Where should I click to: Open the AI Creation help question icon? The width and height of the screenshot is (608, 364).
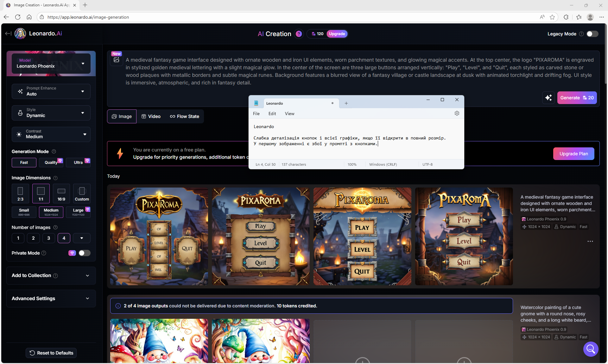pos(299,34)
